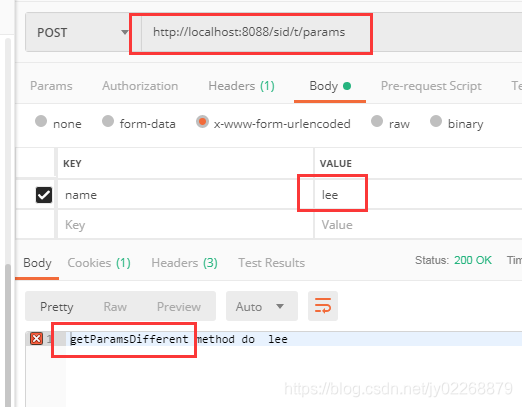Click the 200 OK status text

(473, 260)
